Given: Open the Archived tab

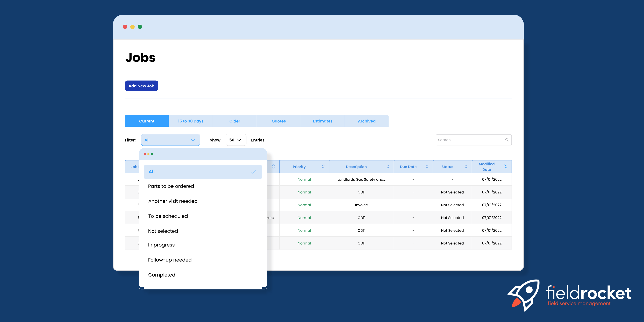Looking at the screenshot, I should (366, 121).
